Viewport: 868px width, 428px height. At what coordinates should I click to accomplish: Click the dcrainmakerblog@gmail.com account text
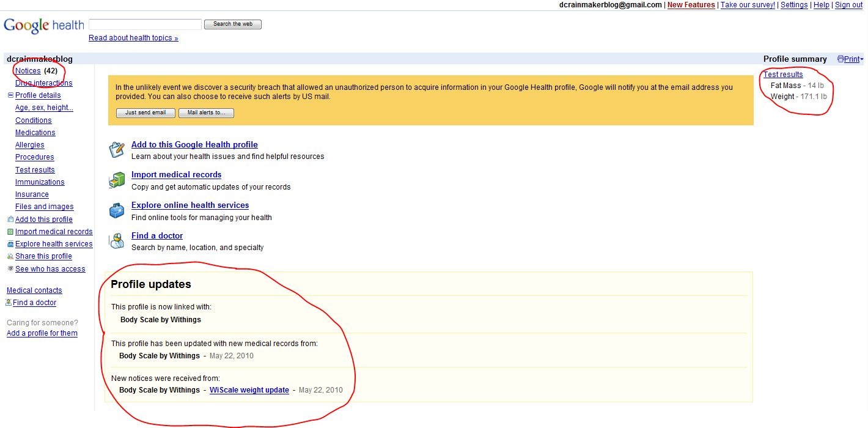pos(611,5)
